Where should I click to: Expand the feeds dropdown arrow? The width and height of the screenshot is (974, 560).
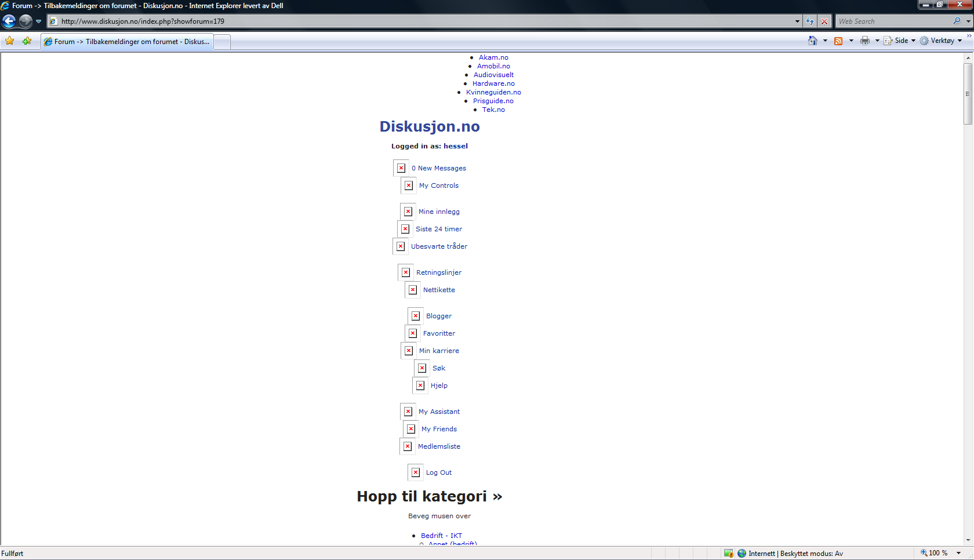pyautogui.click(x=851, y=41)
